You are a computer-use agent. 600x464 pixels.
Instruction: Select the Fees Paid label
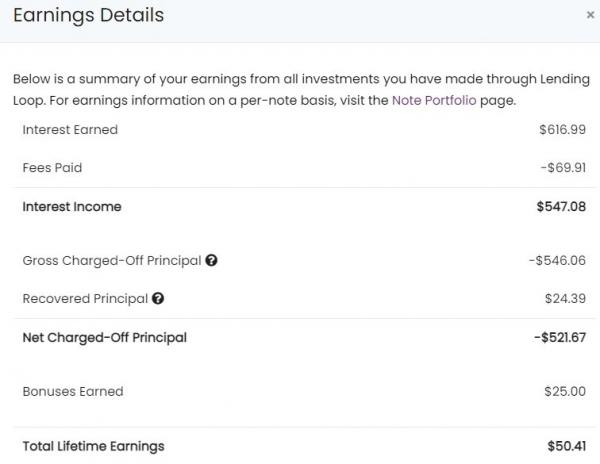click(52, 168)
